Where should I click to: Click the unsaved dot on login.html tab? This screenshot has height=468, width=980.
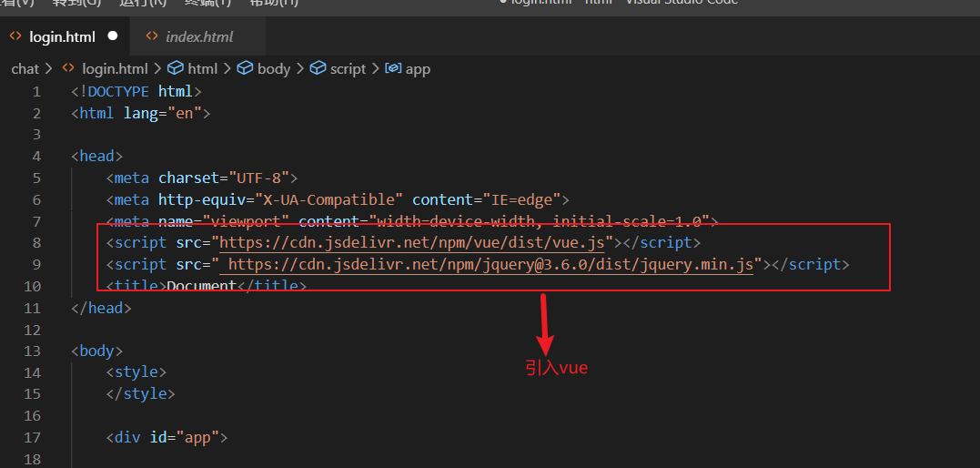(x=113, y=36)
